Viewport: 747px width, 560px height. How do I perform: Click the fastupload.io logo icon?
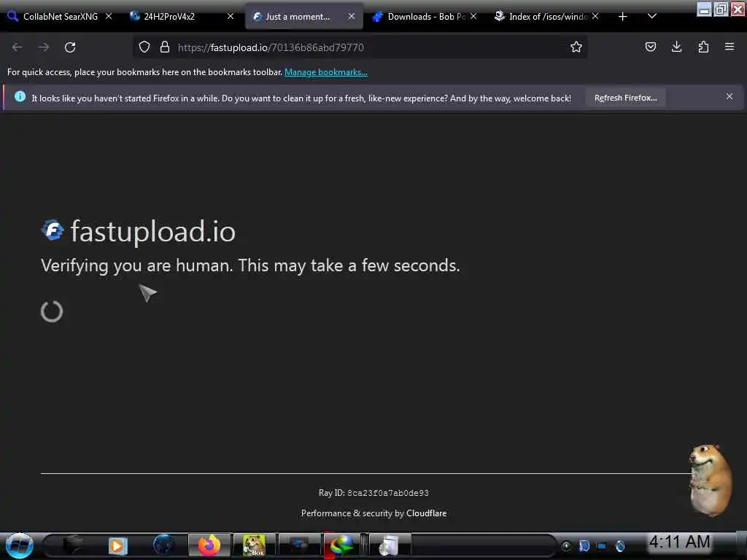coord(53,231)
